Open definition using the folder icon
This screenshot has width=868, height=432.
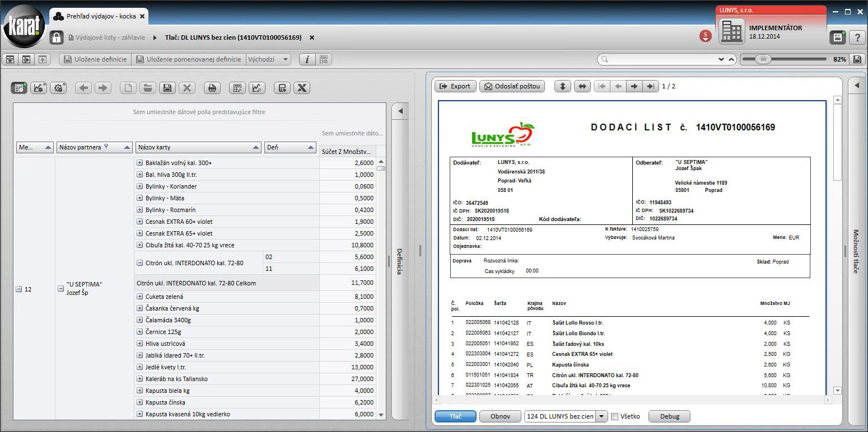(x=147, y=88)
